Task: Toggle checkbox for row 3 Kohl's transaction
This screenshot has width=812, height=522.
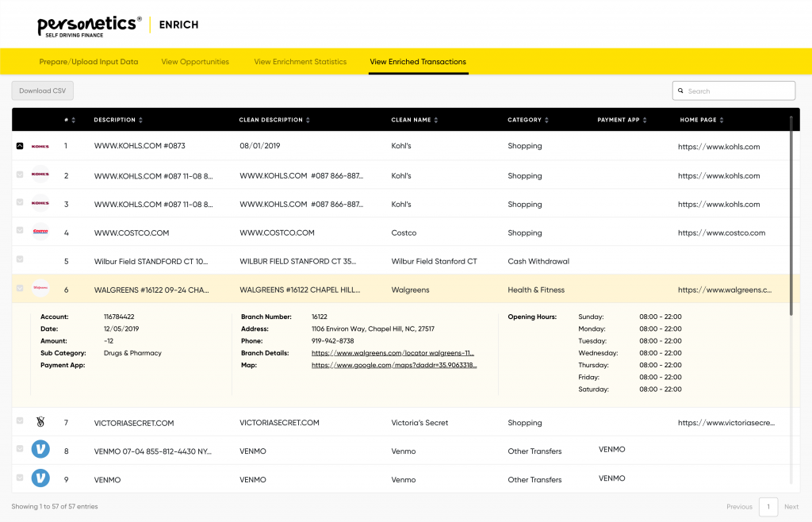Action: 20,202
